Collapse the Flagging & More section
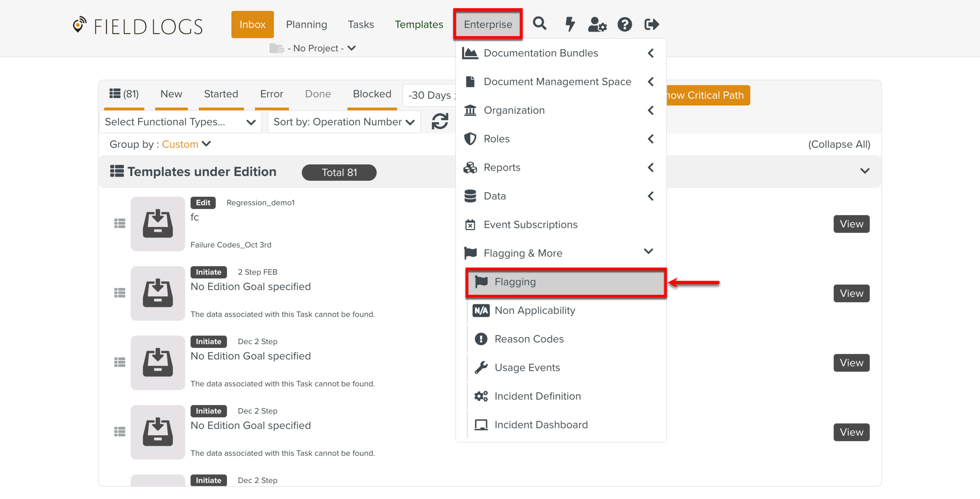 coord(523,253)
